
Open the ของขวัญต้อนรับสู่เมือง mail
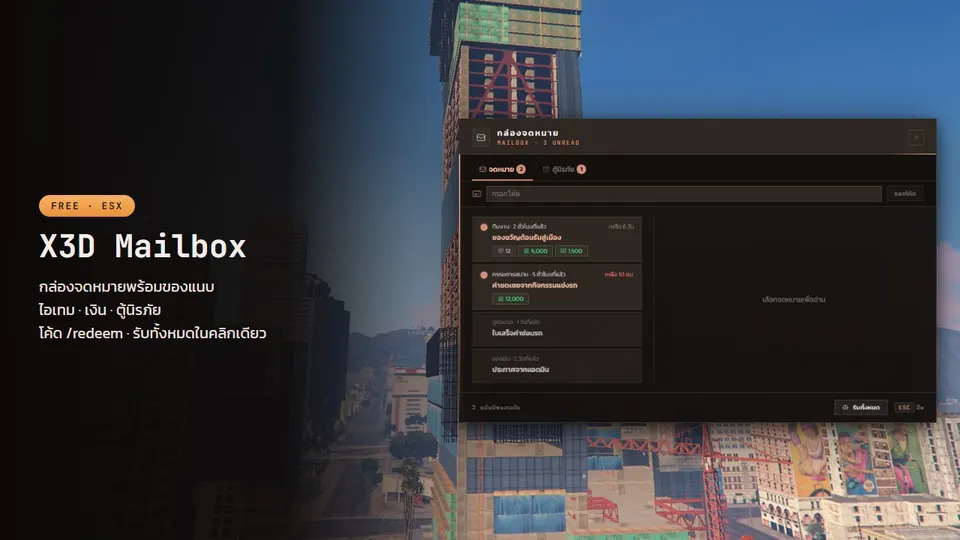557,239
